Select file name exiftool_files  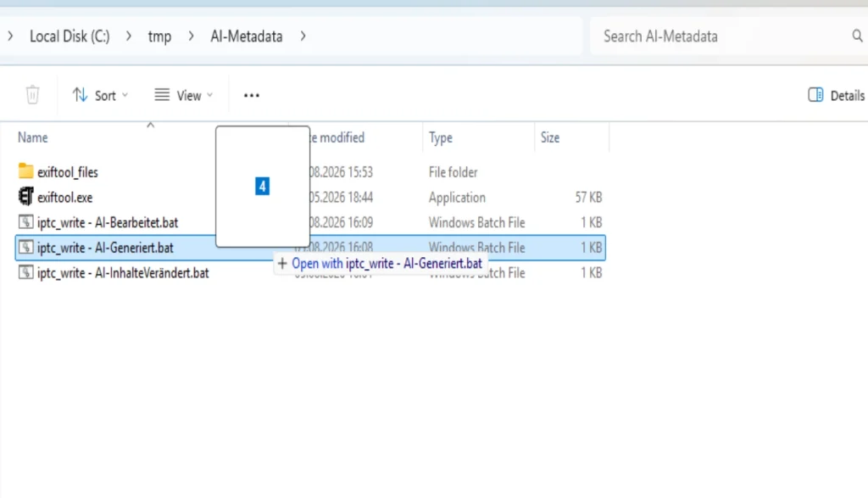click(68, 172)
